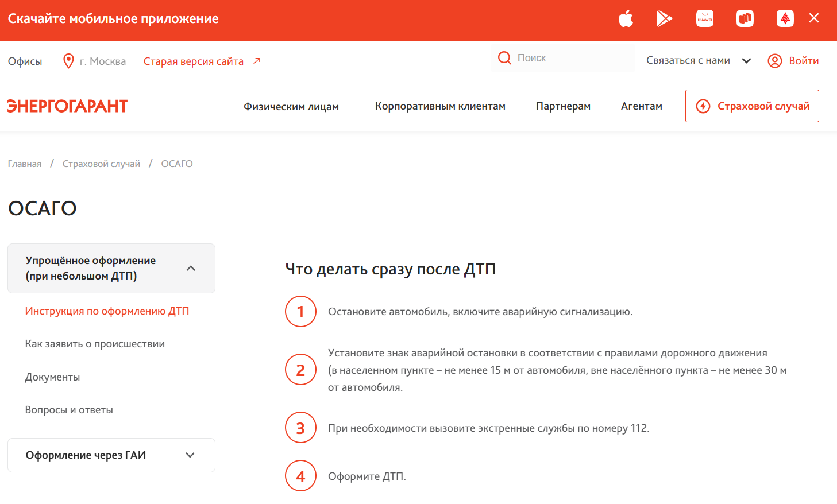This screenshot has height=504, width=837.
Task: Open the Офисы link
Action: click(x=25, y=61)
